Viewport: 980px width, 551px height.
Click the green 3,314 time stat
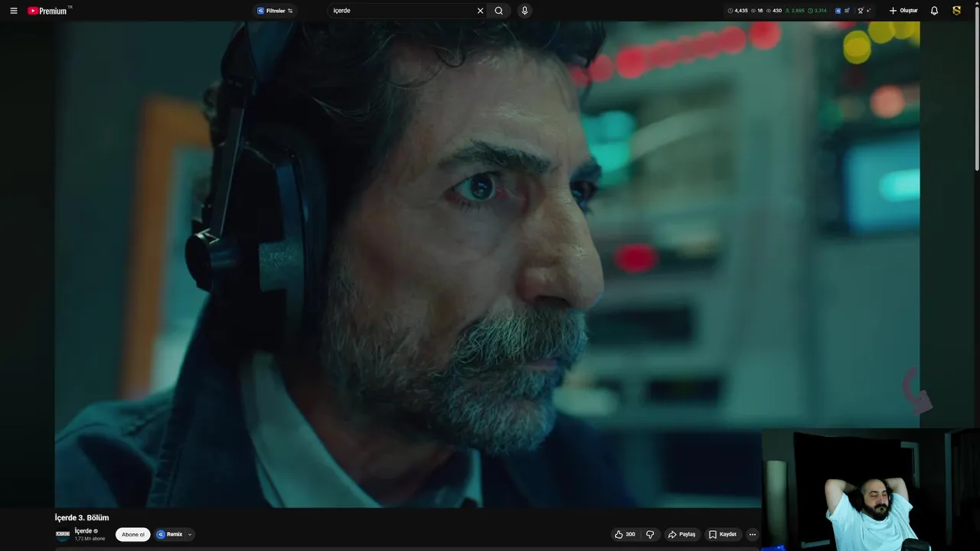pyautogui.click(x=817, y=11)
